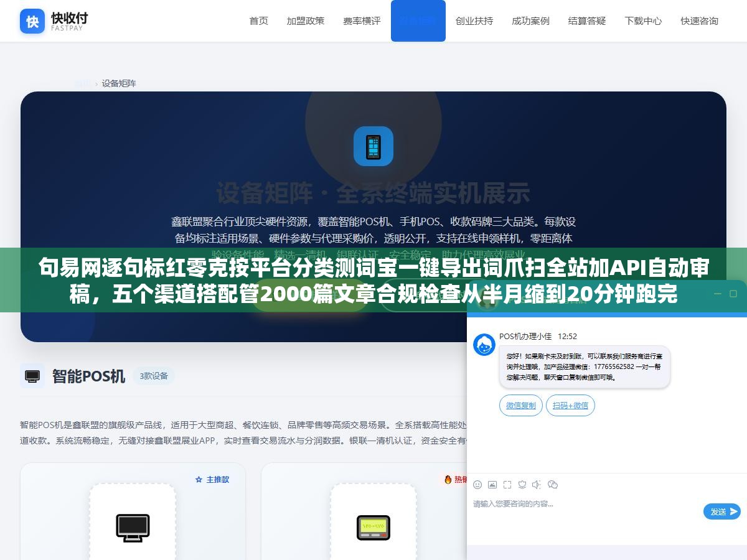Open the 下载中心 nav menu item

coord(643,21)
